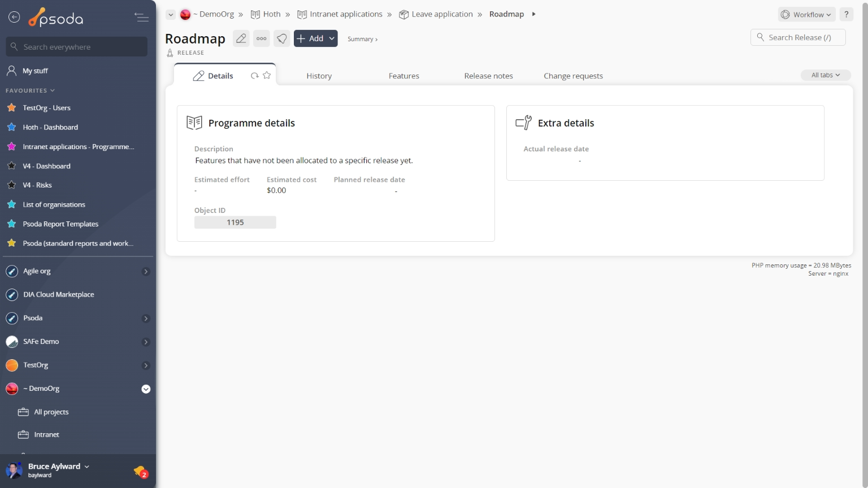Image resolution: width=868 pixels, height=488 pixels.
Task: Open the breadcrumb dropdown arrow before DemoOrg
Action: tap(170, 15)
